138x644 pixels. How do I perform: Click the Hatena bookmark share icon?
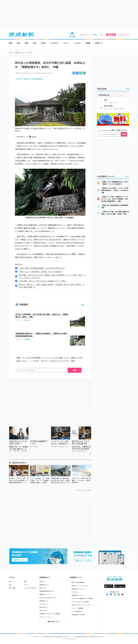pyautogui.click(x=84, y=73)
